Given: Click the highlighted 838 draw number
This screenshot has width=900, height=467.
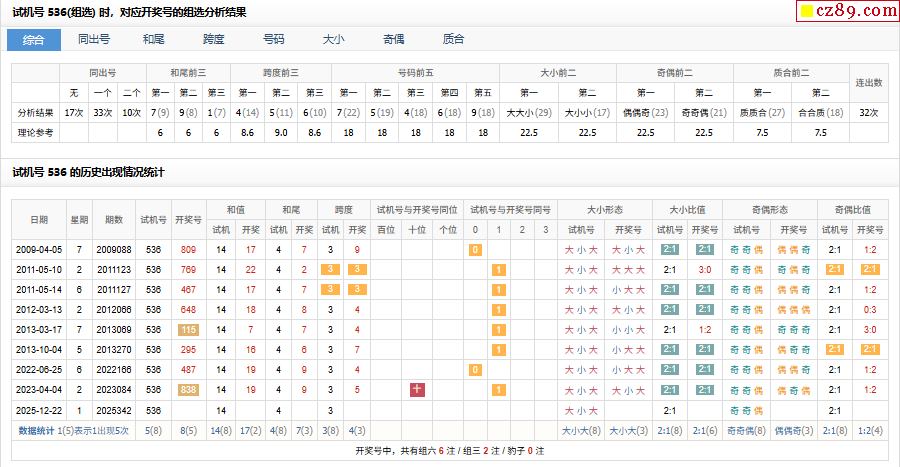Looking at the screenshot, I should point(188,389).
